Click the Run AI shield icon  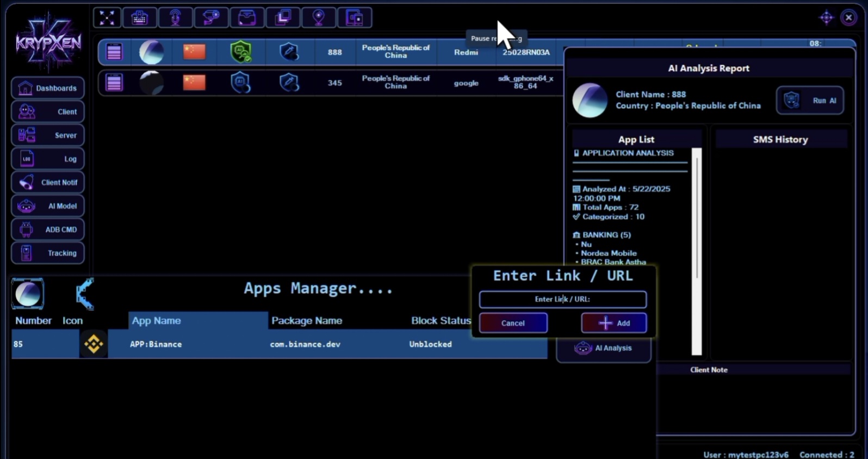(792, 101)
